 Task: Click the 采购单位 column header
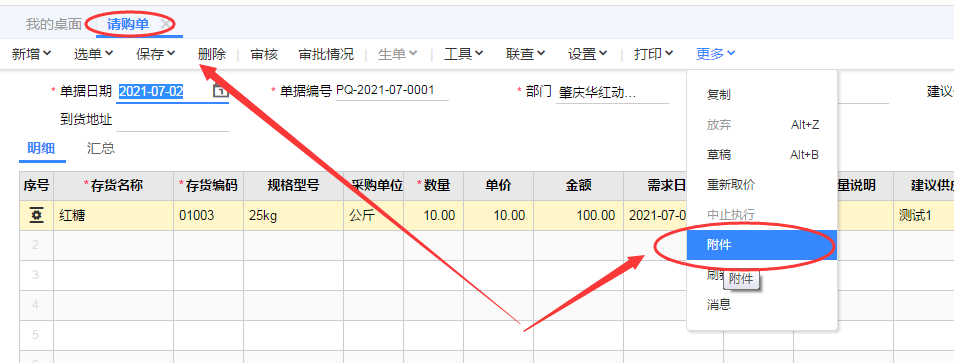pos(374,186)
